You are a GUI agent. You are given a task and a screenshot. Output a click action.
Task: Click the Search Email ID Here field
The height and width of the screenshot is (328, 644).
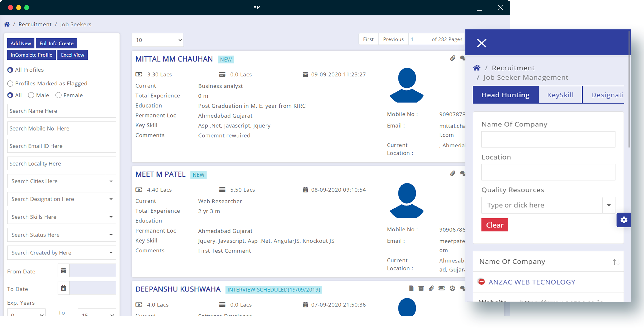tap(61, 146)
